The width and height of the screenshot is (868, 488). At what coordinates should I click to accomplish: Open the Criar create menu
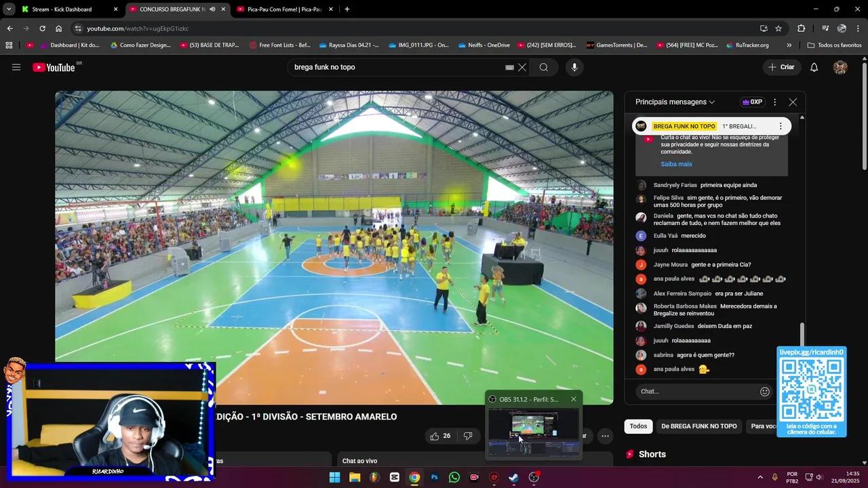pyautogui.click(x=781, y=67)
